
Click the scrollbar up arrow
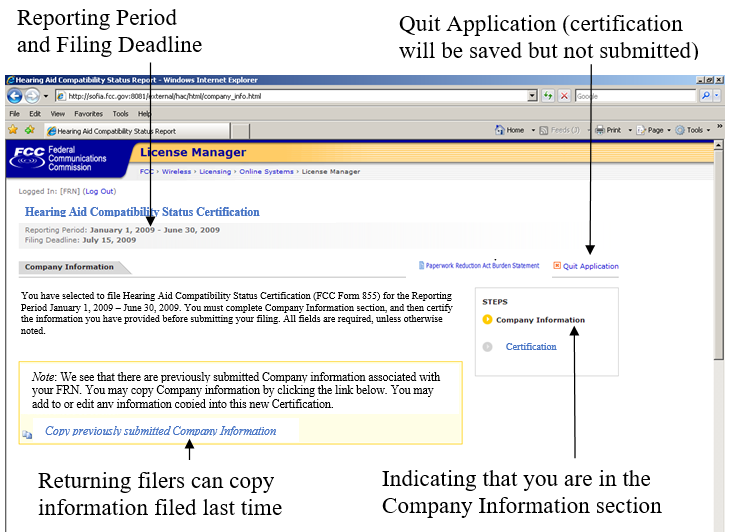(x=719, y=145)
